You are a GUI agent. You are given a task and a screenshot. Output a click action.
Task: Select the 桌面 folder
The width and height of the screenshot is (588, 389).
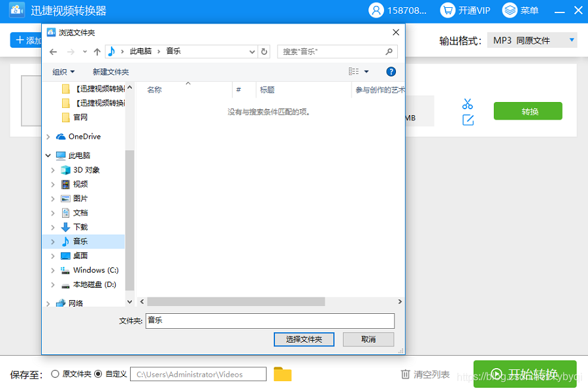[80, 256]
